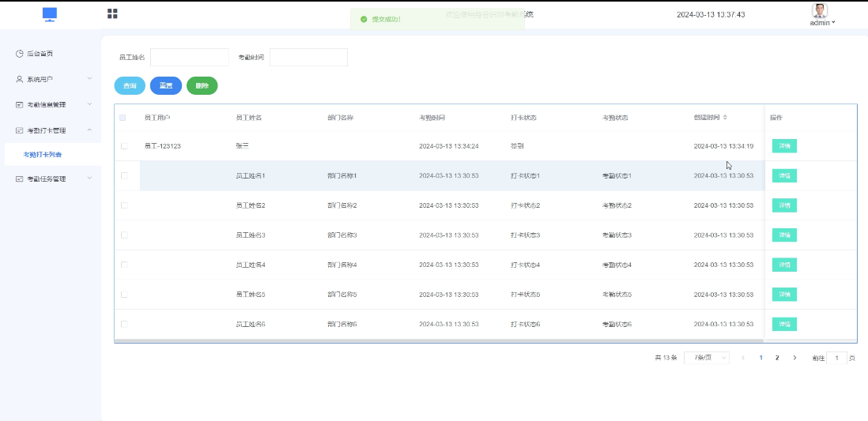Select page 1 in pagination
The image size is (868, 421).
[x=761, y=358]
